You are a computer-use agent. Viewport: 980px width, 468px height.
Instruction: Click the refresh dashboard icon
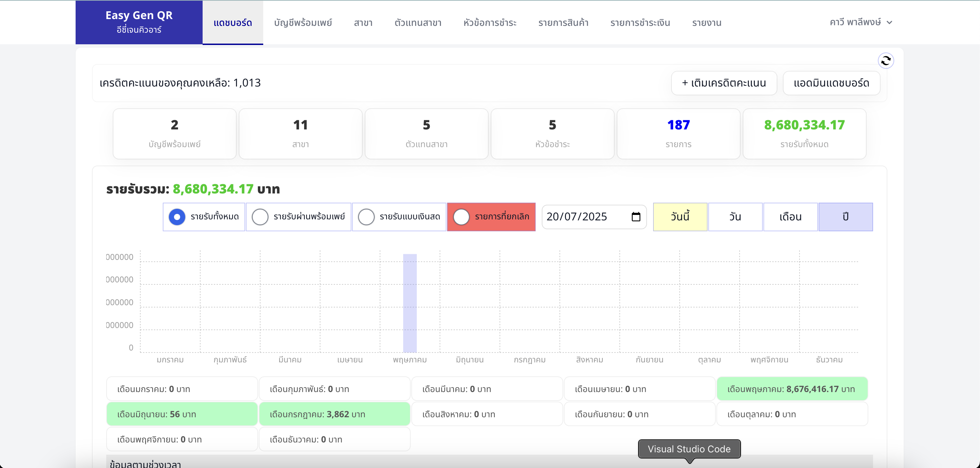pos(886,61)
